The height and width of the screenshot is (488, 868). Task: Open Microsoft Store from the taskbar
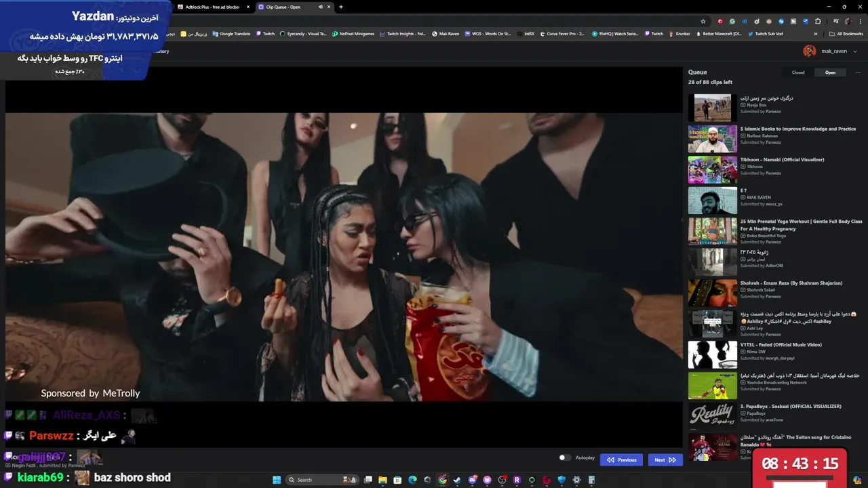coord(397,480)
